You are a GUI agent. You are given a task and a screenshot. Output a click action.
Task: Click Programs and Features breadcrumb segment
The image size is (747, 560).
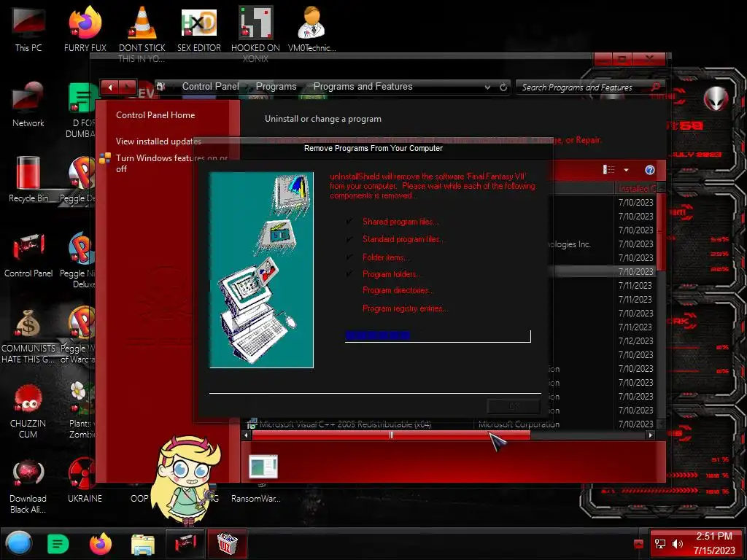(363, 87)
